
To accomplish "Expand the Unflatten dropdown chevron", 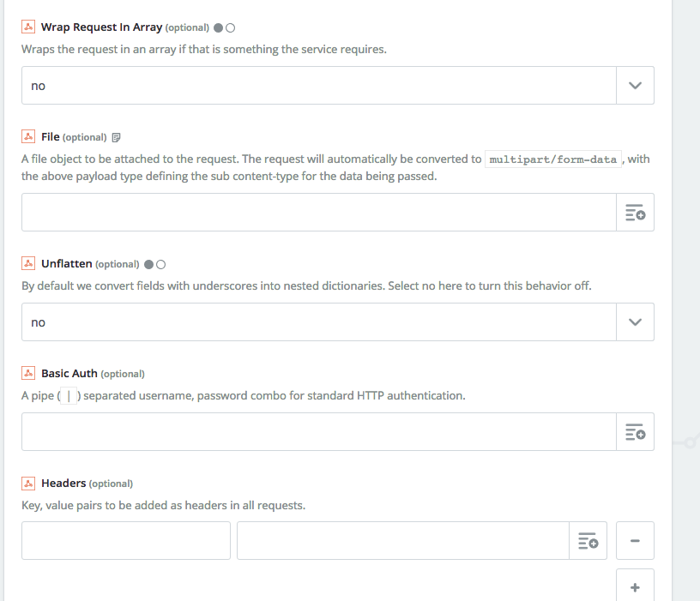I will [635, 322].
